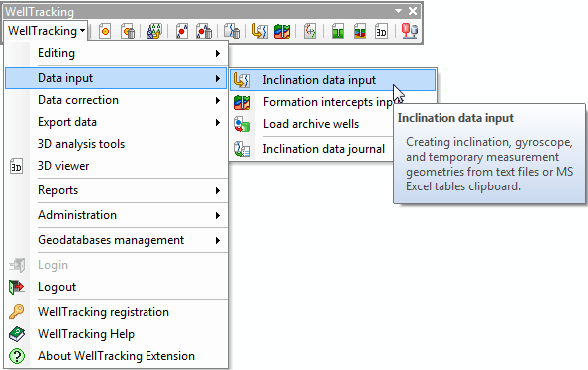Open the WellTracking dropdown menu
Screen dimensions: 588x370
46,31
